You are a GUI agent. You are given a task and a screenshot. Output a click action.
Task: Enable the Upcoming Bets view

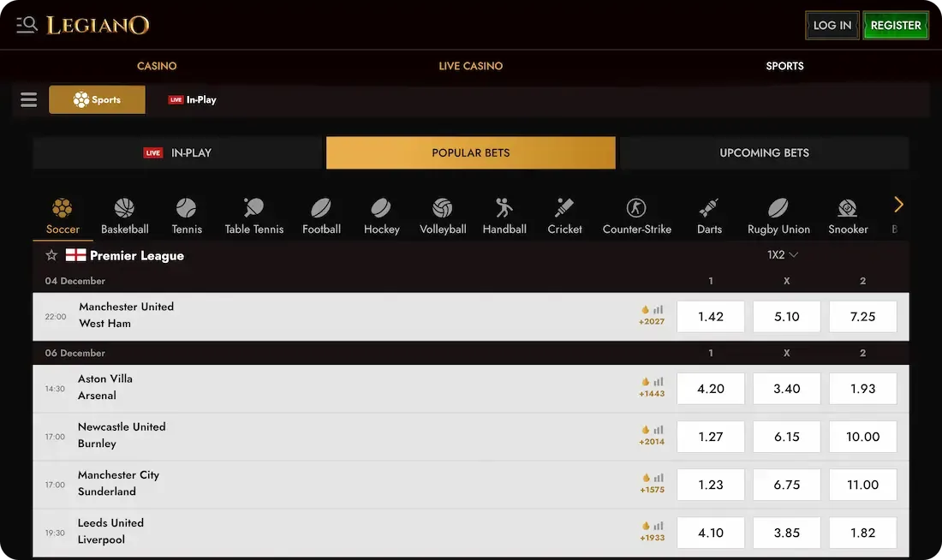point(764,152)
